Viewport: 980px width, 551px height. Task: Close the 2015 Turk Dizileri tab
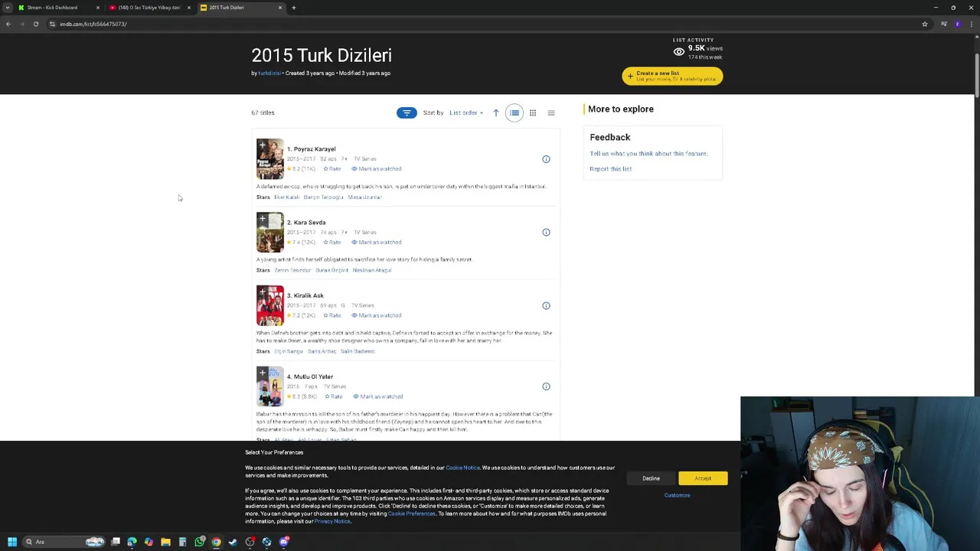279,8
